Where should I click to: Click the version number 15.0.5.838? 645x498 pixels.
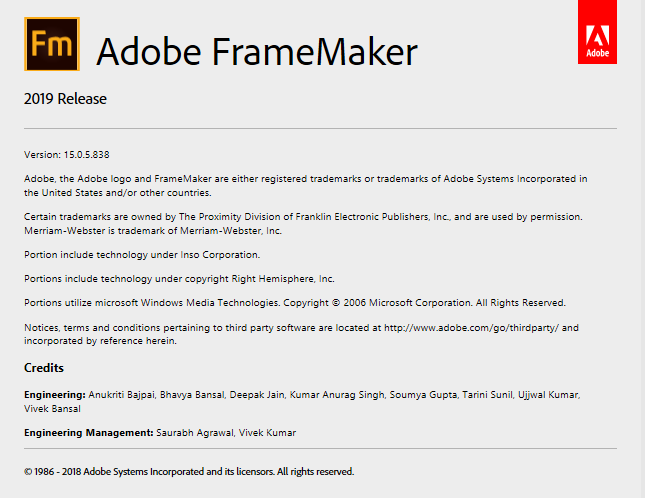(86, 155)
